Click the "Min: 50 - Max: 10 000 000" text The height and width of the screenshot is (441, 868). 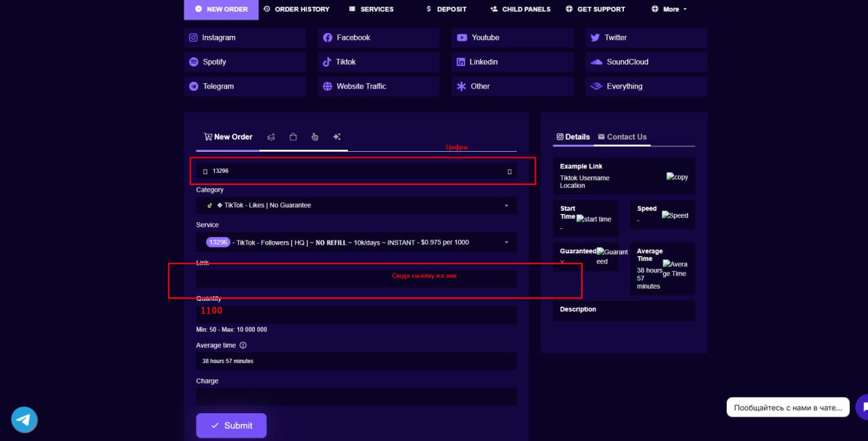231,330
